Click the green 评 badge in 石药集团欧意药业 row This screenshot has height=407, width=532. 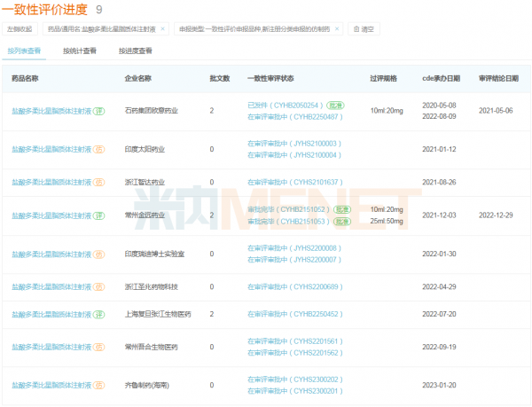[99, 111]
